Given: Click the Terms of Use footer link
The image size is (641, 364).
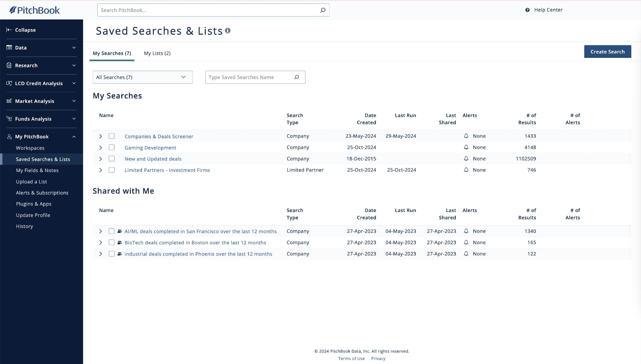Looking at the screenshot, I should [351, 358].
